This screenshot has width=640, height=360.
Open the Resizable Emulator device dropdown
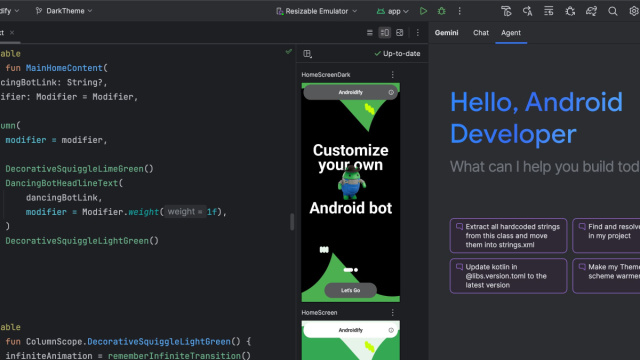coord(317,11)
